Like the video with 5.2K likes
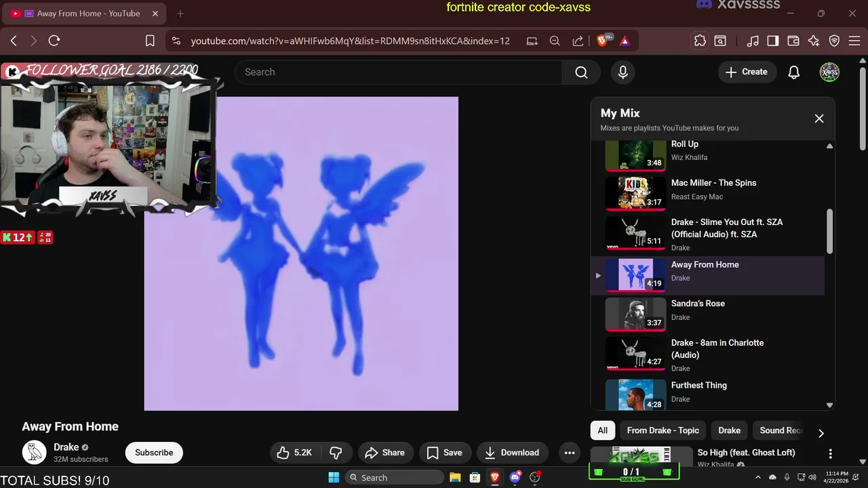 pyautogui.click(x=294, y=453)
